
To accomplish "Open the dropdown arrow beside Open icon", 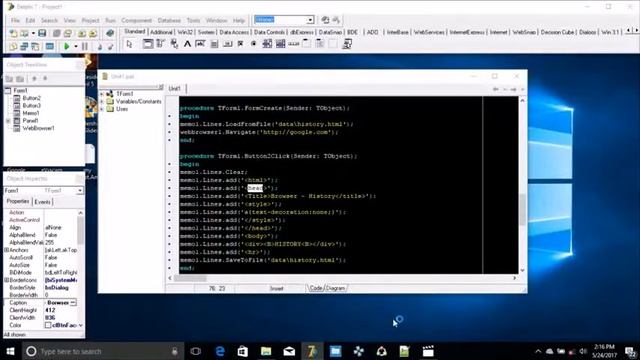I will [x=33, y=33].
